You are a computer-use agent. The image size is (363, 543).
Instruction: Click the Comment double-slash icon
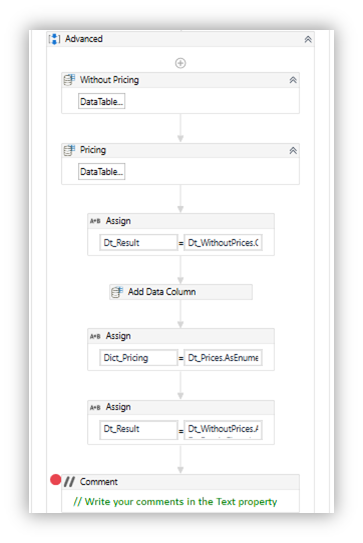click(69, 482)
